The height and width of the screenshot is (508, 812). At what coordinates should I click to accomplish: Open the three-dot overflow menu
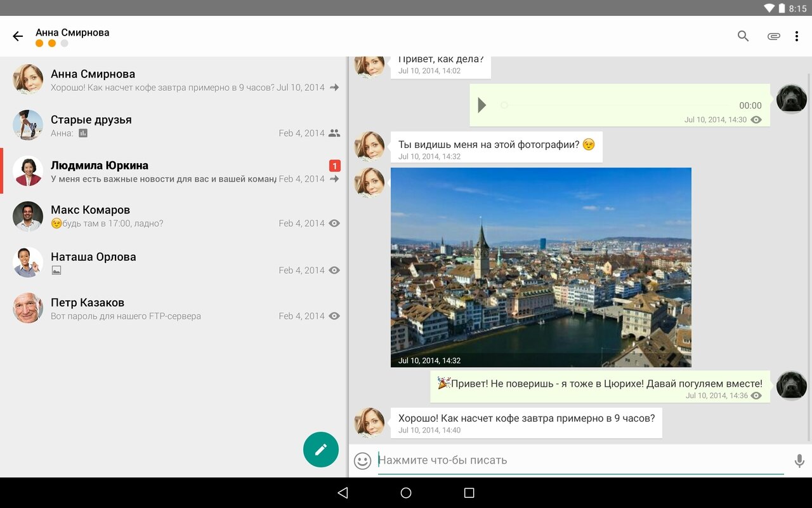click(x=797, y=36)
